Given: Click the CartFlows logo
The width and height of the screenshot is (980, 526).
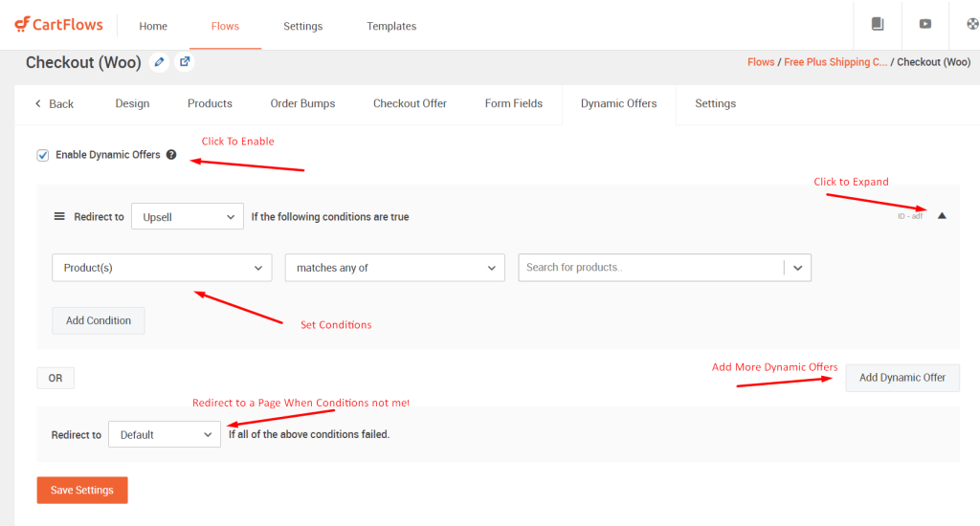Looking at the screenshot, I should click(57, 25).
